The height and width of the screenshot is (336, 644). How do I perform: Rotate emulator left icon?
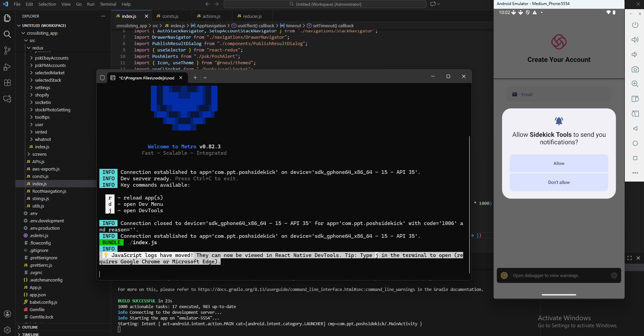tap(635, 99)
